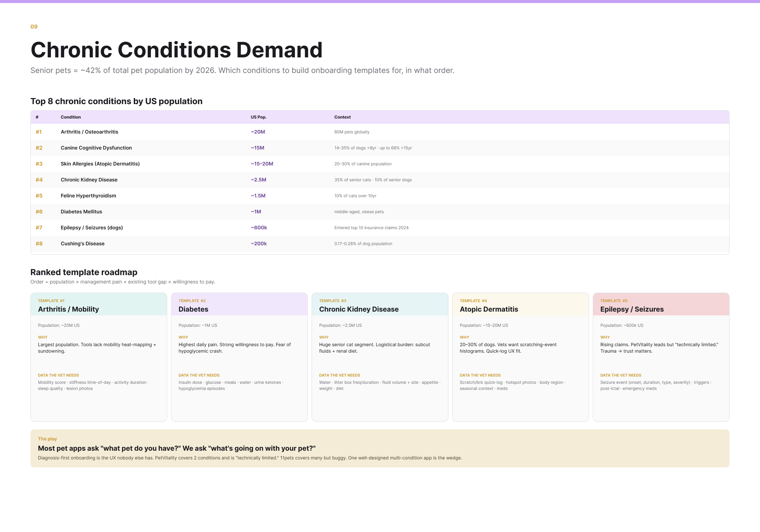Click Mobility score data needs list

[93, 385]
